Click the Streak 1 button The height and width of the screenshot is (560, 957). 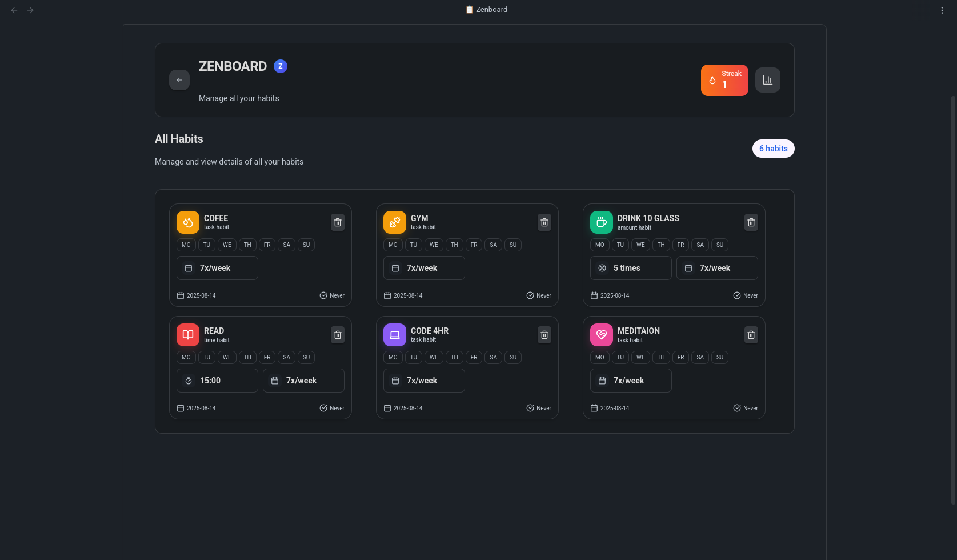724,80
